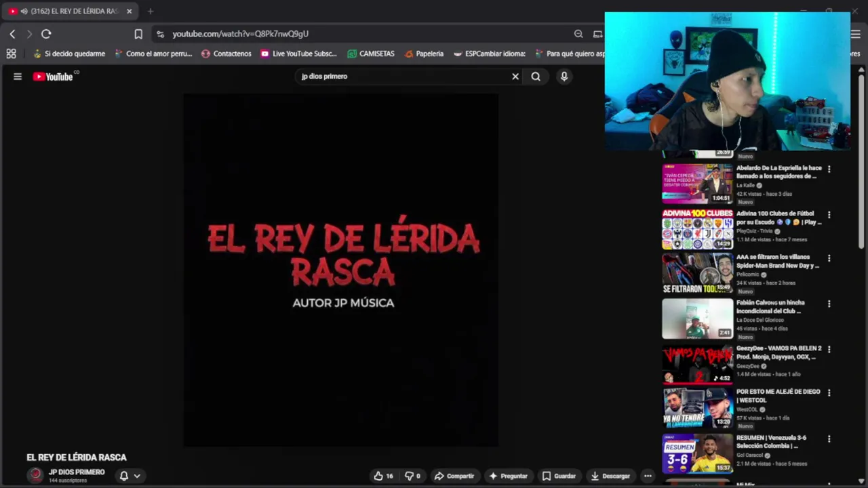Open options menu for Spider-Man villanos video
The image size is (868, 488).
pos(829,258)
